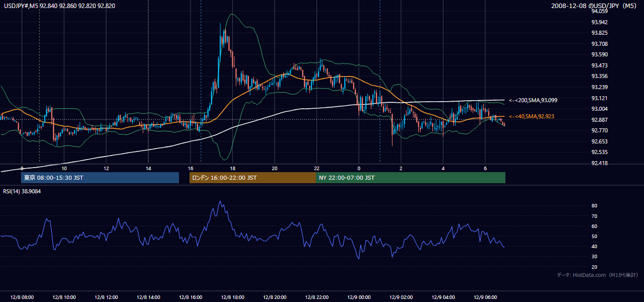This screenshot has height=302, width=644.
Task: Click the RSI(14) 38.9084 indicator label
Action: click(x=22, y=191)
